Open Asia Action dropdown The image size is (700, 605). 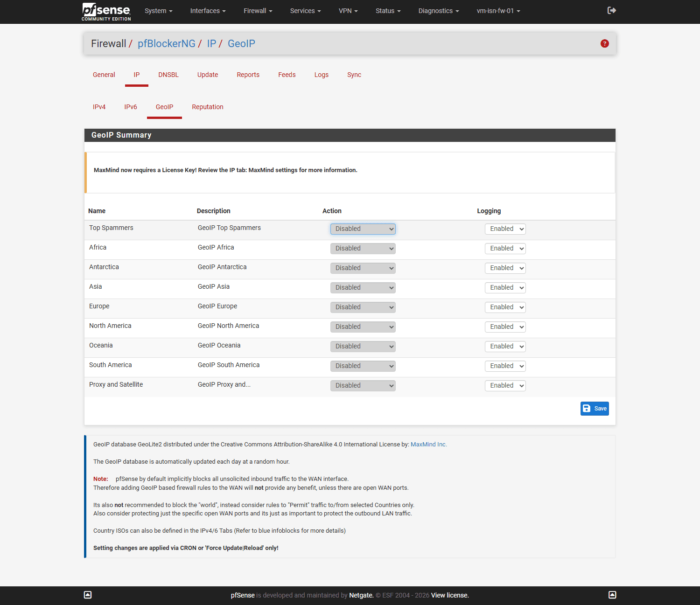pos(363,288)
